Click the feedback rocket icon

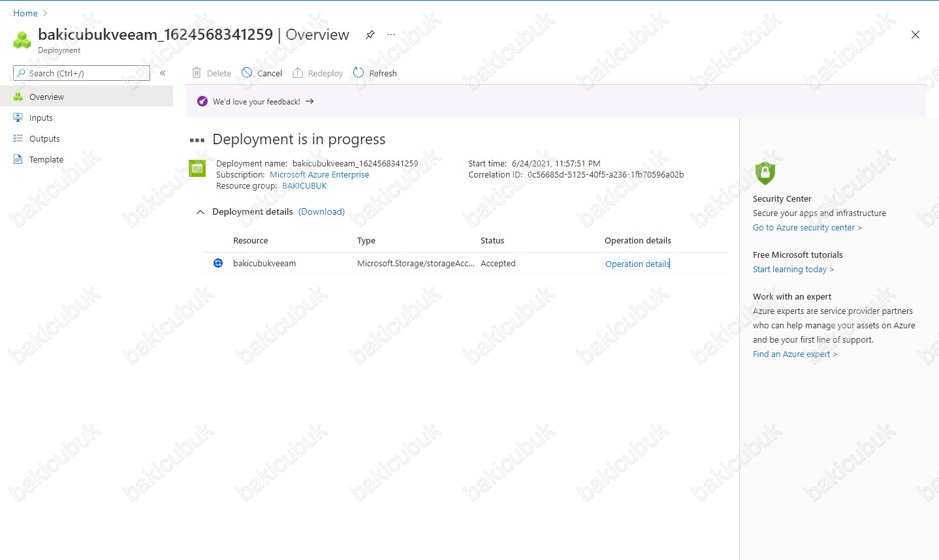coord(202,101)
